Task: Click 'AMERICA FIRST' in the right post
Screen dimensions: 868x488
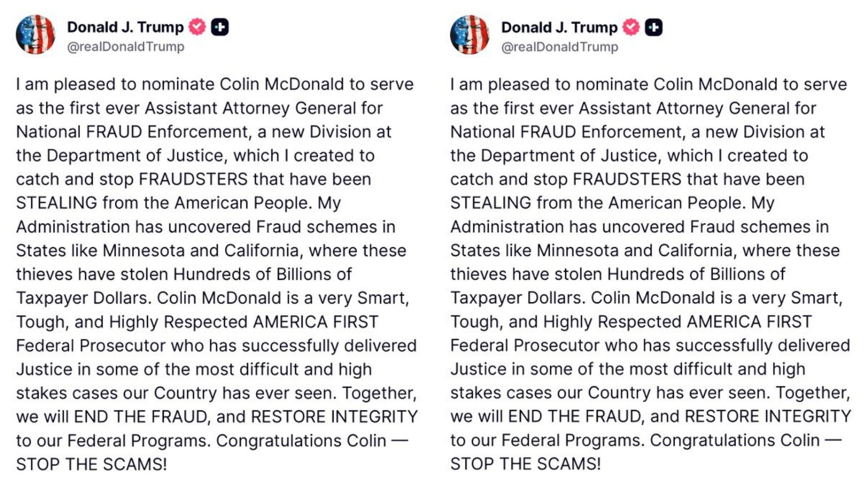Action: point(749,322)
